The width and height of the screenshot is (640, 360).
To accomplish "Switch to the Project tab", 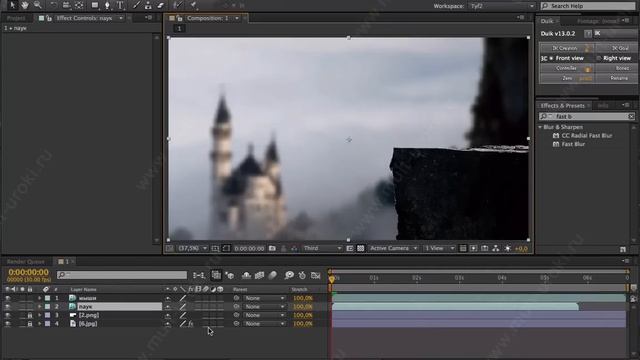I will coord(16,18).
